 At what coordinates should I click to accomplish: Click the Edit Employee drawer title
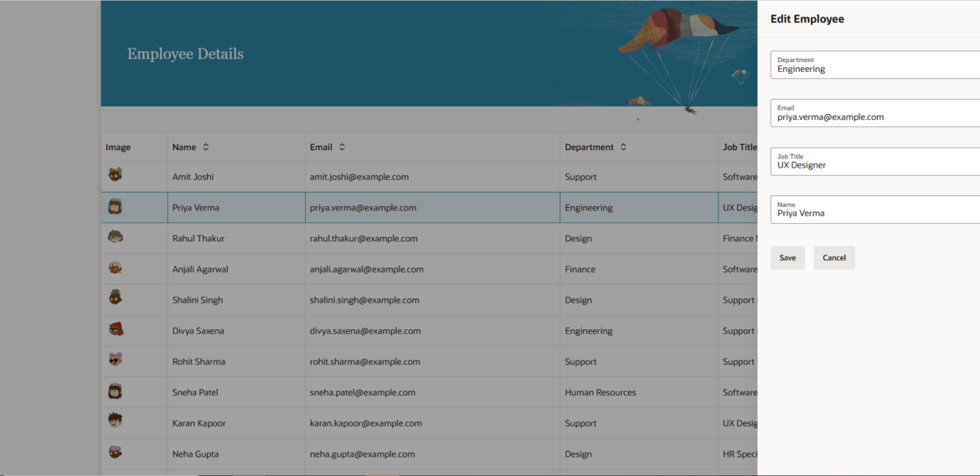(807, 19)
